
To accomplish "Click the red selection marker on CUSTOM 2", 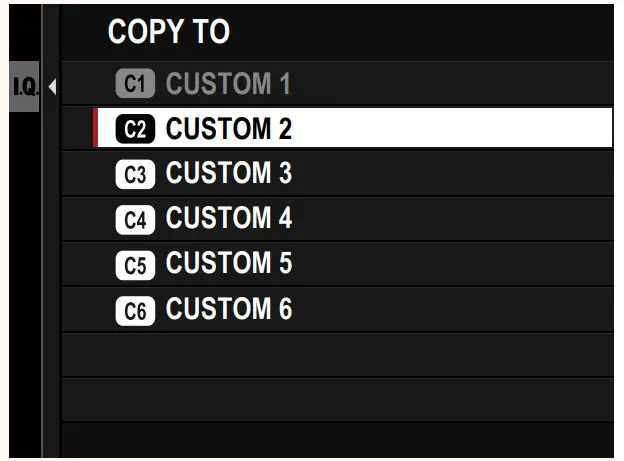I will coord(95,129).
